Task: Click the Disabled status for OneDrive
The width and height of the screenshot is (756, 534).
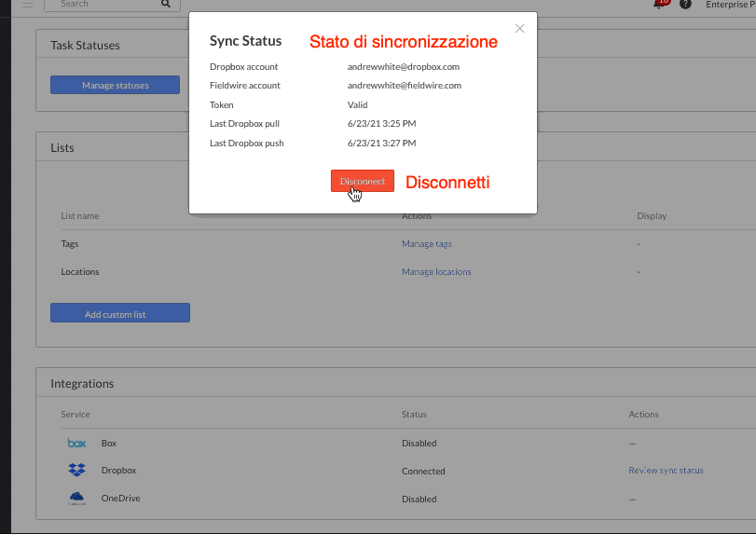Action: [x=419, y=499]
